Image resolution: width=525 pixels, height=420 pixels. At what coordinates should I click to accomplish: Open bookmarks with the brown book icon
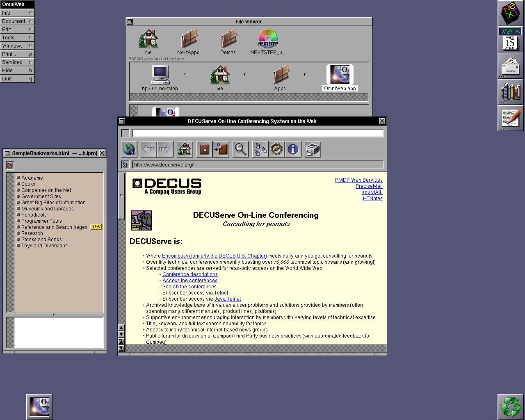point(204,149)
